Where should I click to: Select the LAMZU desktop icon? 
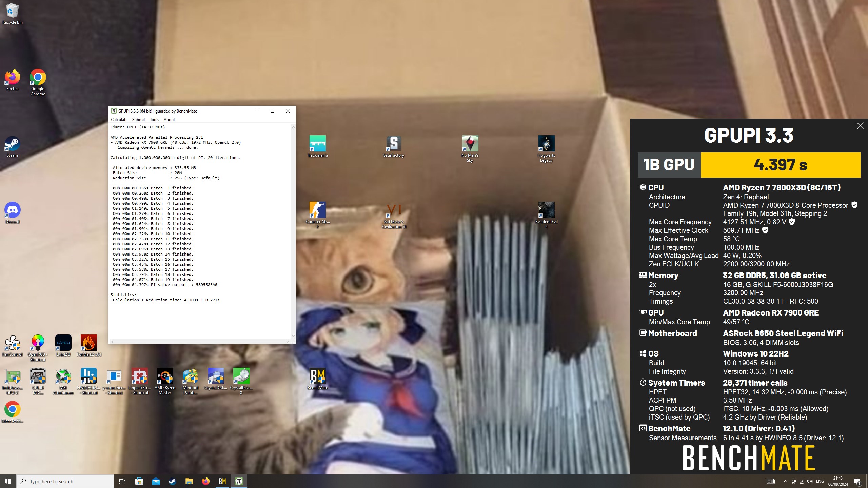tap(63, 346)
